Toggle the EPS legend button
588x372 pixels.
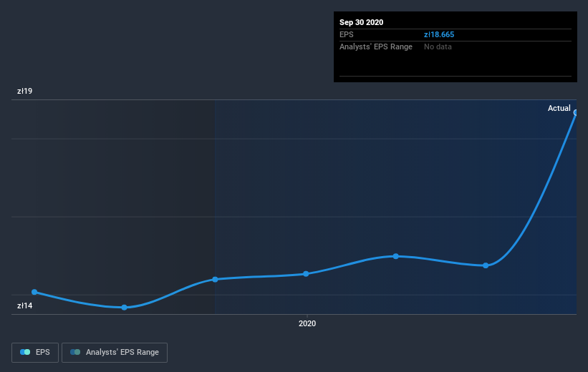(x=35, y=353)
